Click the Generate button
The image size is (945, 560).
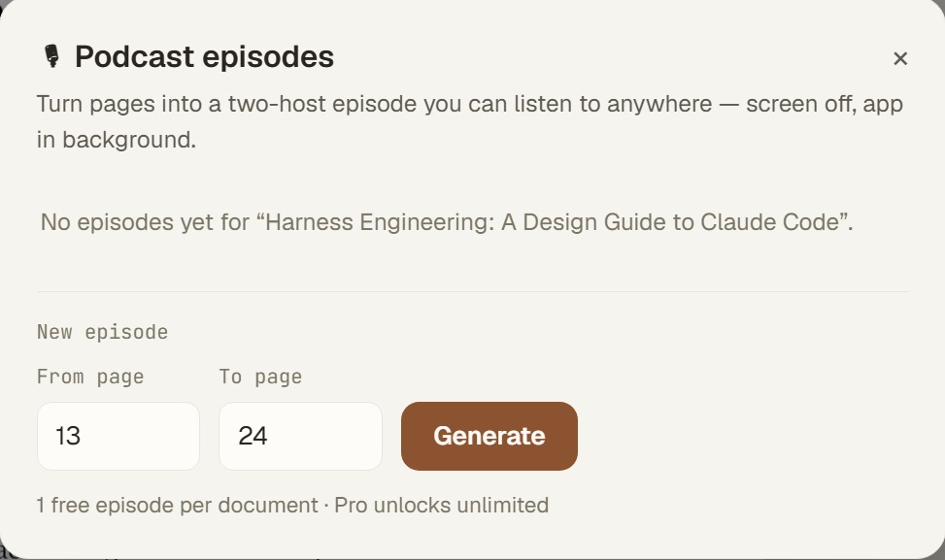tap(489, 436)
